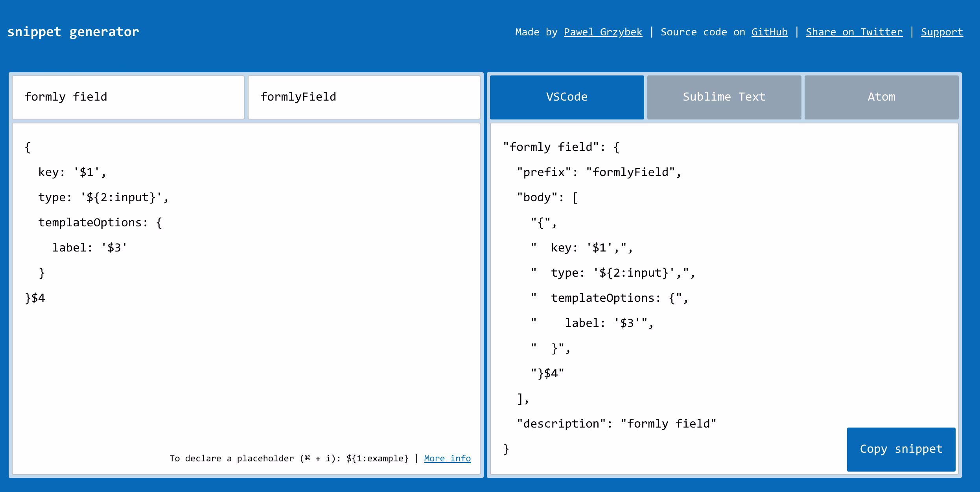Click the "label: '$3'" line in left editor
The width and height of the screenshot is (980, 492).
point(90,248)
